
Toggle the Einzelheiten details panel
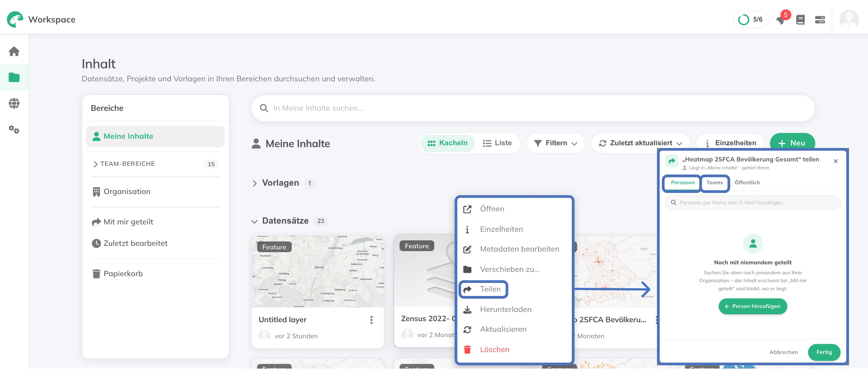point(730,143)
